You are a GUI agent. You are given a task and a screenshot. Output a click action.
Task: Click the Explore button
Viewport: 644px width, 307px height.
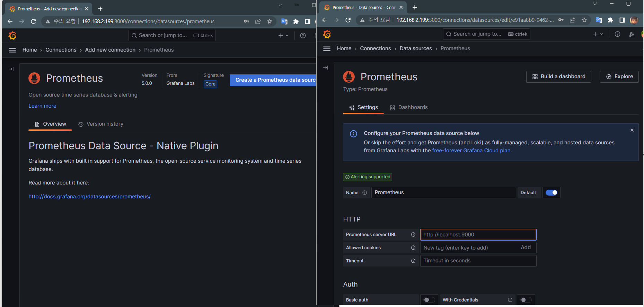(x=619, y=77)
